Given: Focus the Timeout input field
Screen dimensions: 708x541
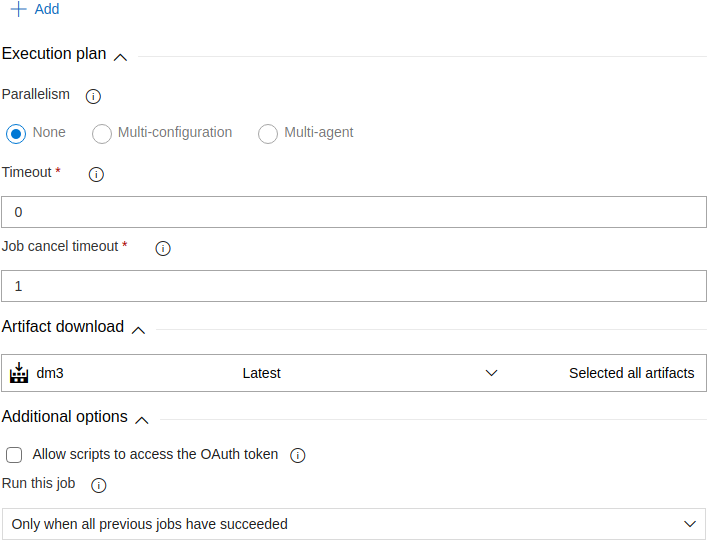Looking at the screenshot, I should click(354, 212).
